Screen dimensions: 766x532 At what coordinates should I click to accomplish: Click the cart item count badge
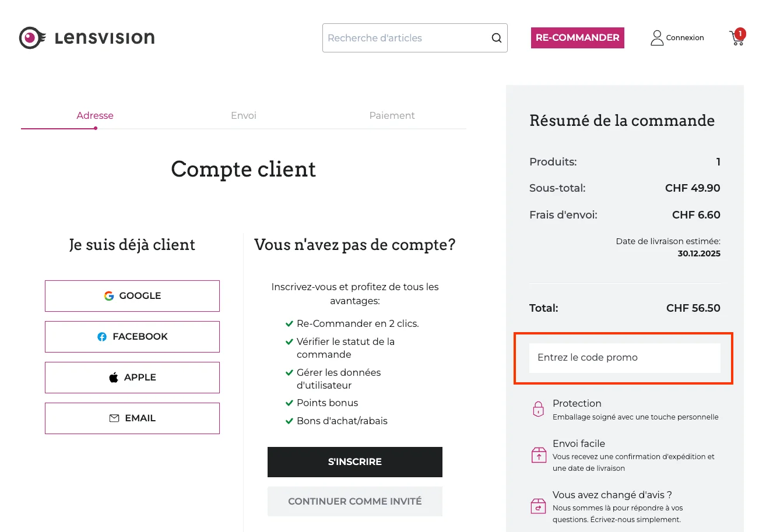click(740, 34)
